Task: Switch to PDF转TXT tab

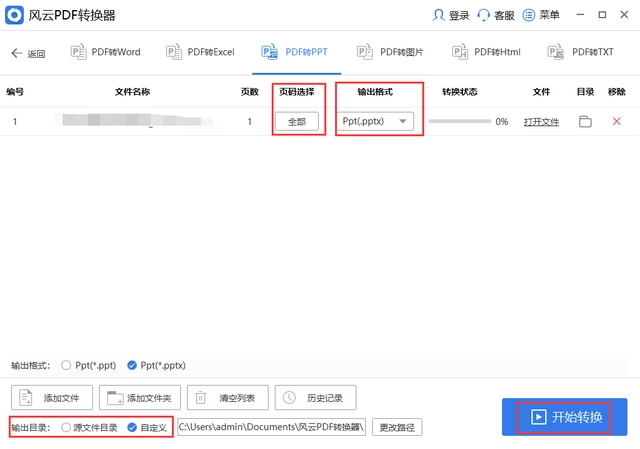Action: [581, 52]
